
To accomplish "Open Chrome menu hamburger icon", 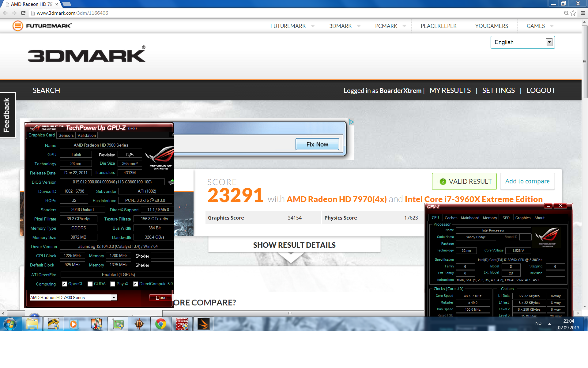I will 583,13.
